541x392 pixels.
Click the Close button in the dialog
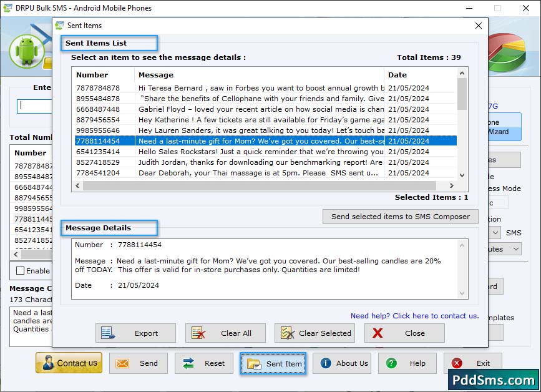pyautogui.click(x=404, y=333)
